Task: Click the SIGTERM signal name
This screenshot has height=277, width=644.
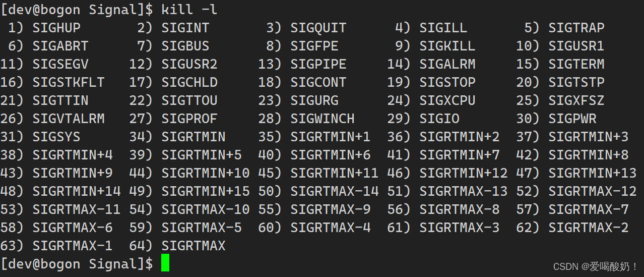Action: click(x=576, y=64)
